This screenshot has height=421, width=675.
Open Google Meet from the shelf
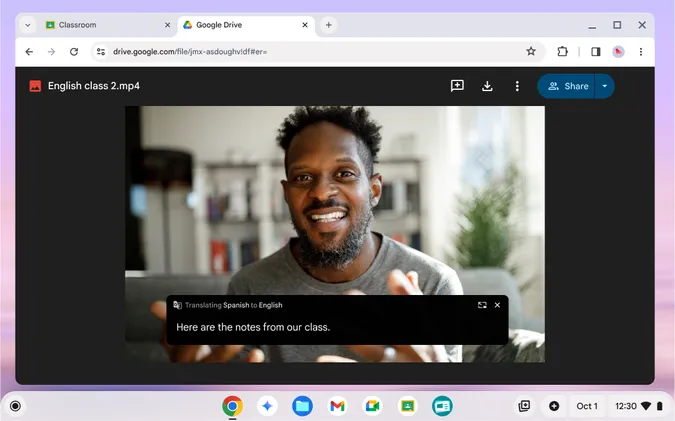click(372, 406)
